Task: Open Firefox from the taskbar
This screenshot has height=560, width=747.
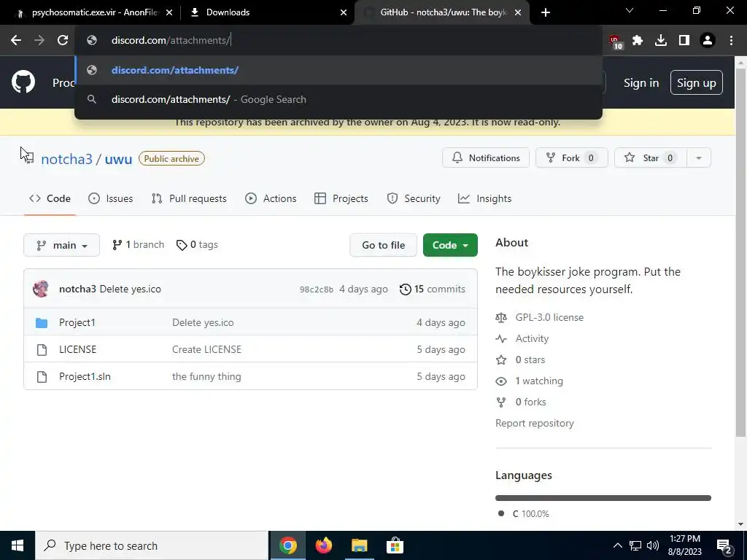Action: (323, 545)
